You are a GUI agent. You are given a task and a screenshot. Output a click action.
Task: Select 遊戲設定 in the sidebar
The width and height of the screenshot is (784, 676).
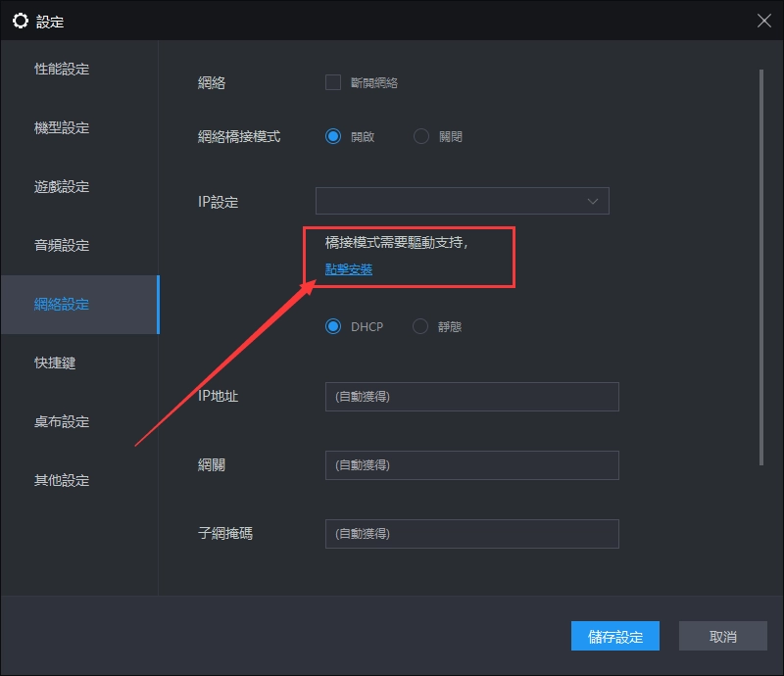[62, 187]
